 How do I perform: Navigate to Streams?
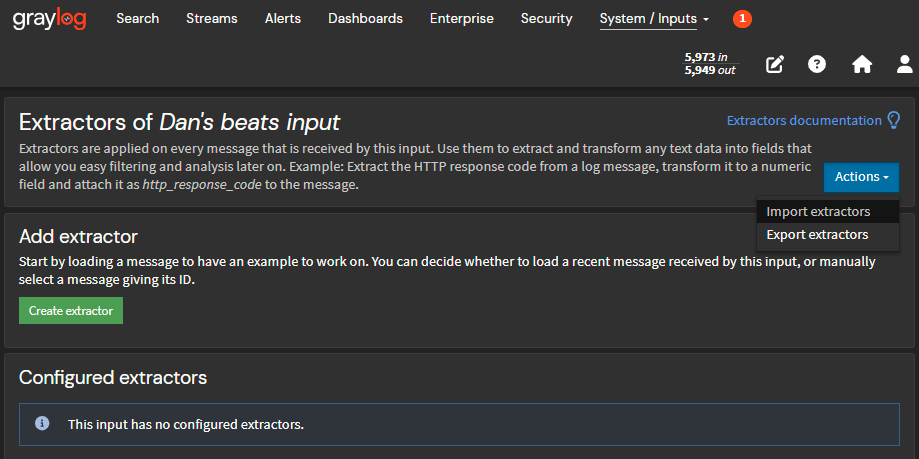click(212, 19)
